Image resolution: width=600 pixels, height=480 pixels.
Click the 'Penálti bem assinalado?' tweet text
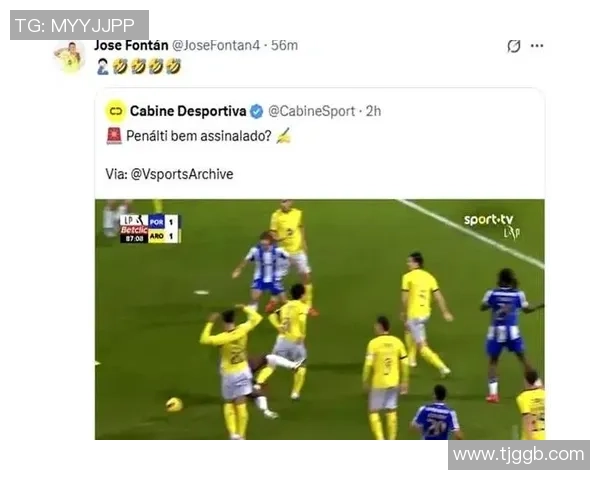[x=199, y=136]
